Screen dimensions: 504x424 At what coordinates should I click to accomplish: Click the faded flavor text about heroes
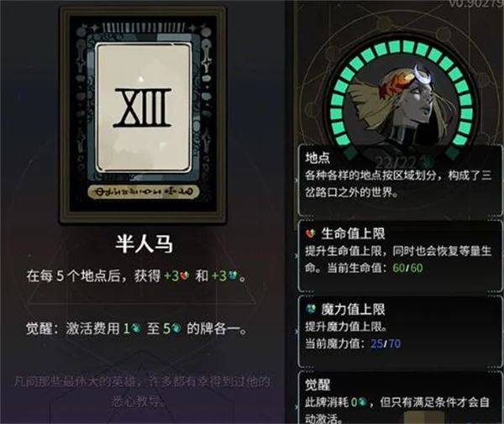142,391
